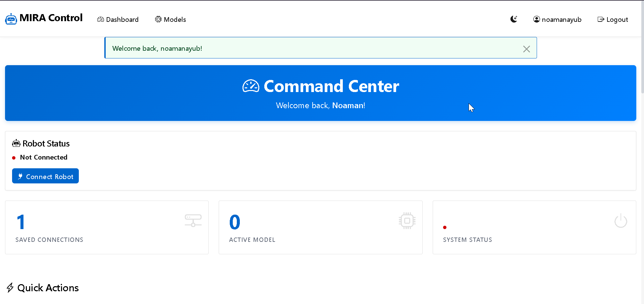Click the saved connections server icon

click(193, 220)
